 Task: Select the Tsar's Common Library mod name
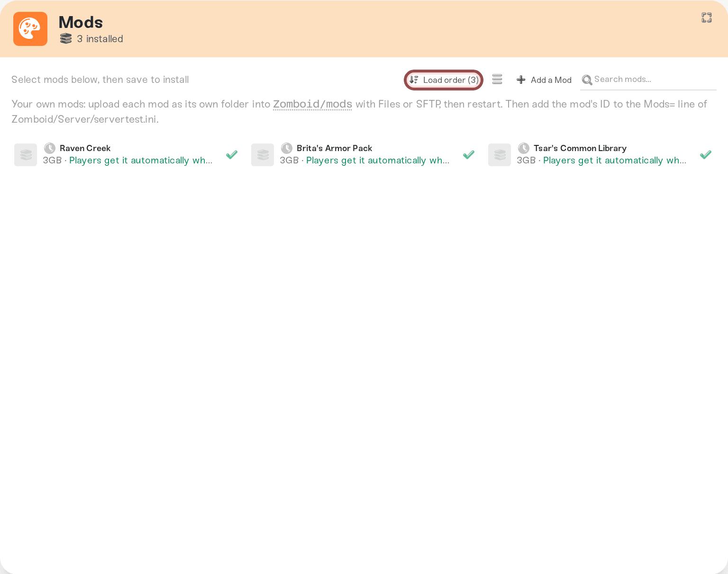[x=580, y=148]
